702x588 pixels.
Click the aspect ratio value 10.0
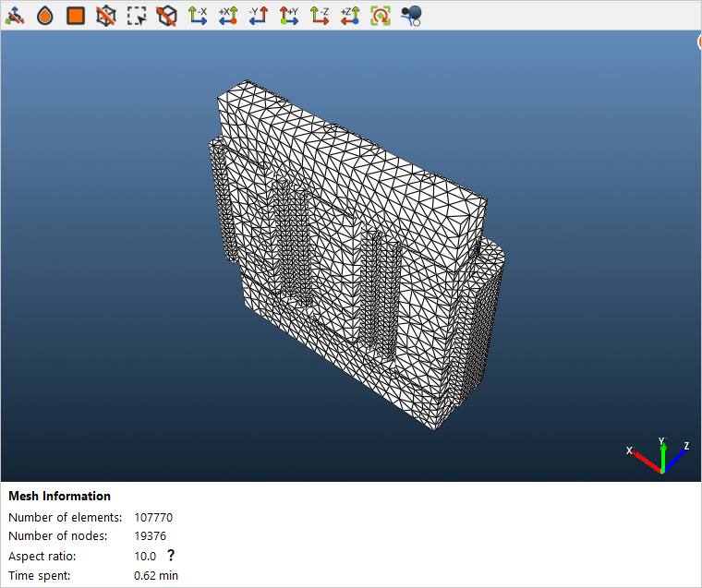pos(145,557)
